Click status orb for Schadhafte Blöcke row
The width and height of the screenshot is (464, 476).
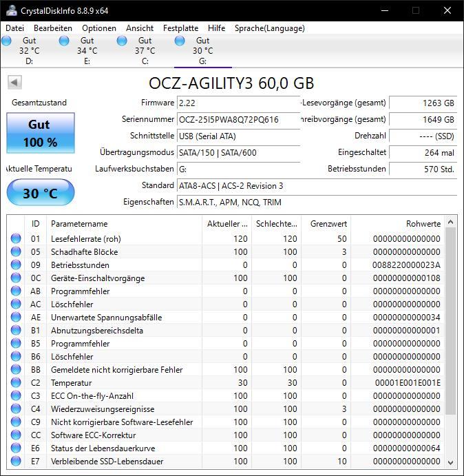(x=16, y=251)
